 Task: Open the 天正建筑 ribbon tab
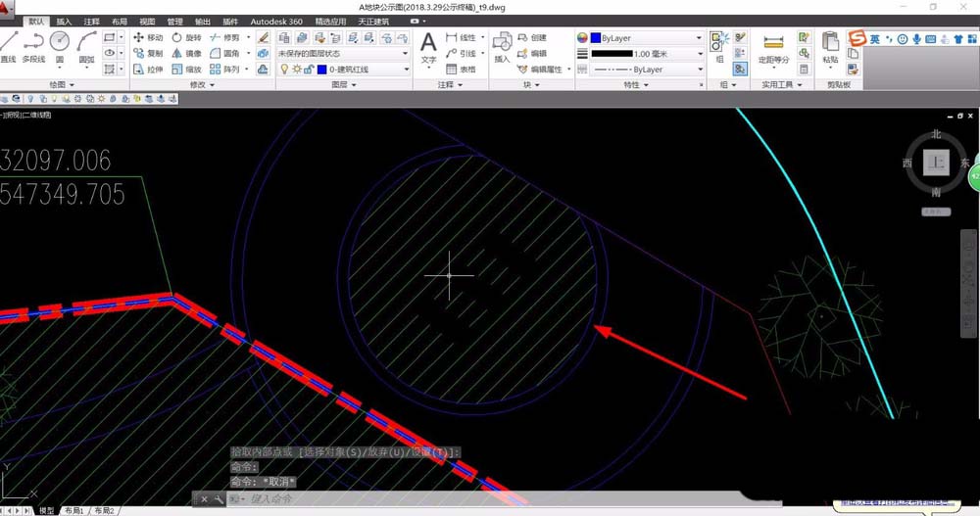click(373, 22)
